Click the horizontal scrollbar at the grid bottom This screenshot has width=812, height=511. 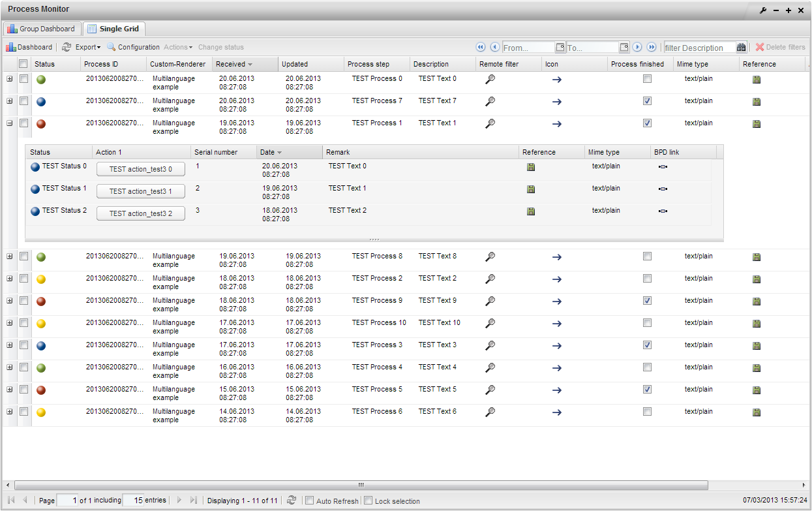click(361, 485)
